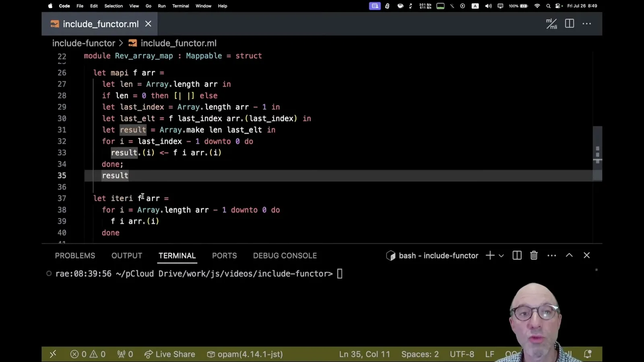Open the sound volume menu

click(x=488, y=6)
